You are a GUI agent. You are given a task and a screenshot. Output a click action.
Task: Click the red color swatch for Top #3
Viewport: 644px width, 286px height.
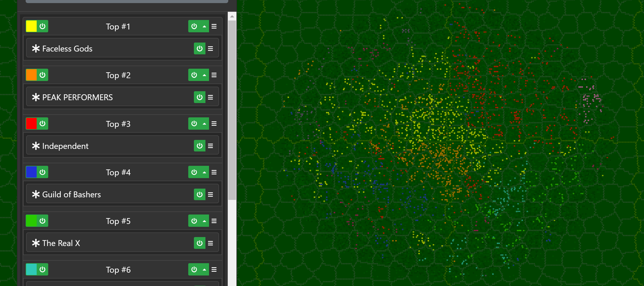(x=31, y=124)
